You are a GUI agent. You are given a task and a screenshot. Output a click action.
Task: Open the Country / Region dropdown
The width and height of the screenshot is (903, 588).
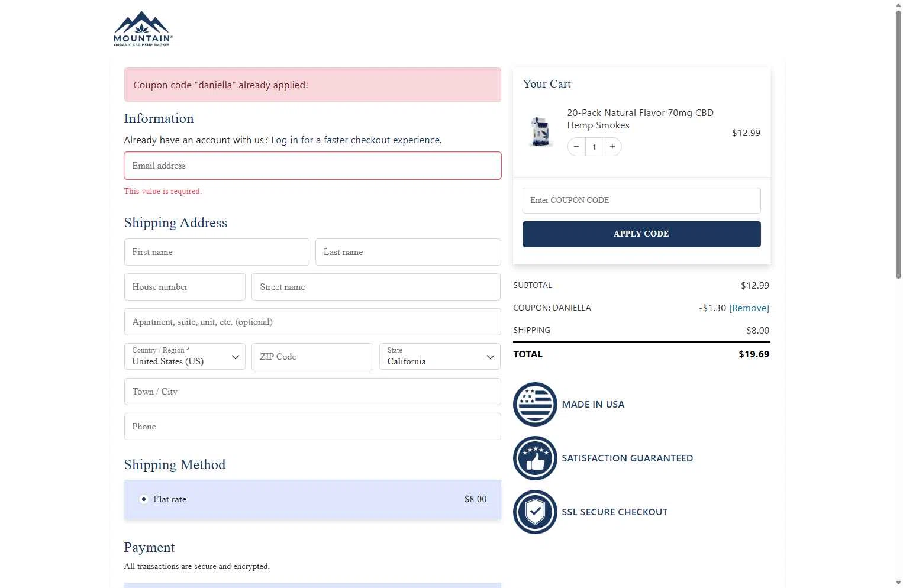point(185,357)
